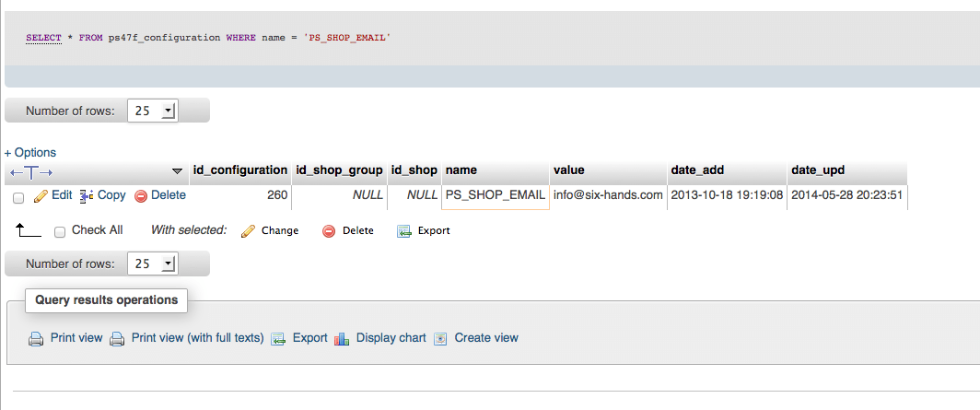Sort by id_shop_group column header
980x410 pixels.
pos(339,170)
